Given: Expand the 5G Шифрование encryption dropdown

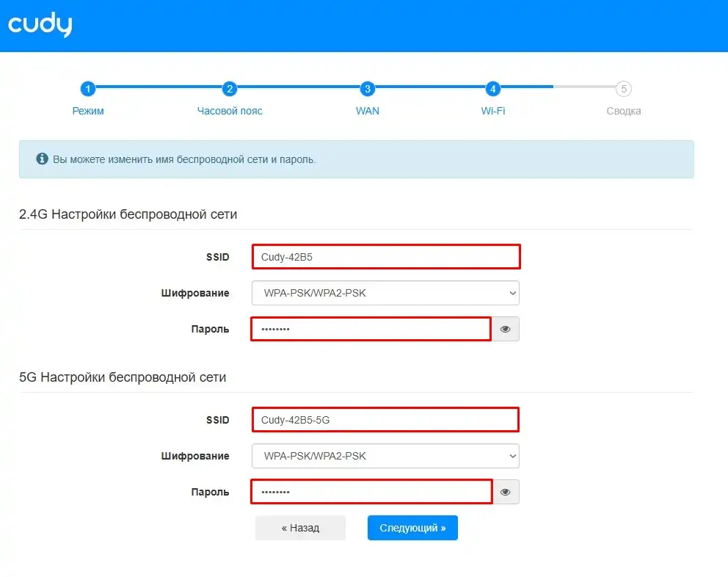Looking at the screenshot, I should [385, 456].
